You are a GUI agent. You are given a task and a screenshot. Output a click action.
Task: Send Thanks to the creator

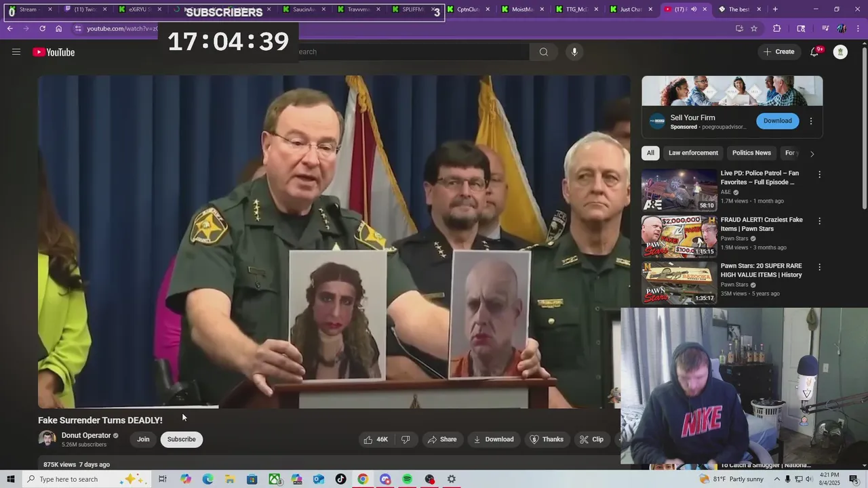[x=547, y=439]
